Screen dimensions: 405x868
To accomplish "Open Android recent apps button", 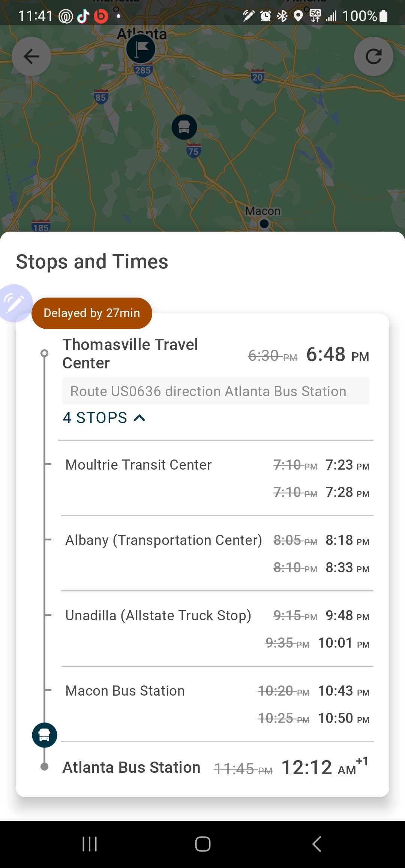I will click(x=90, y=844).
